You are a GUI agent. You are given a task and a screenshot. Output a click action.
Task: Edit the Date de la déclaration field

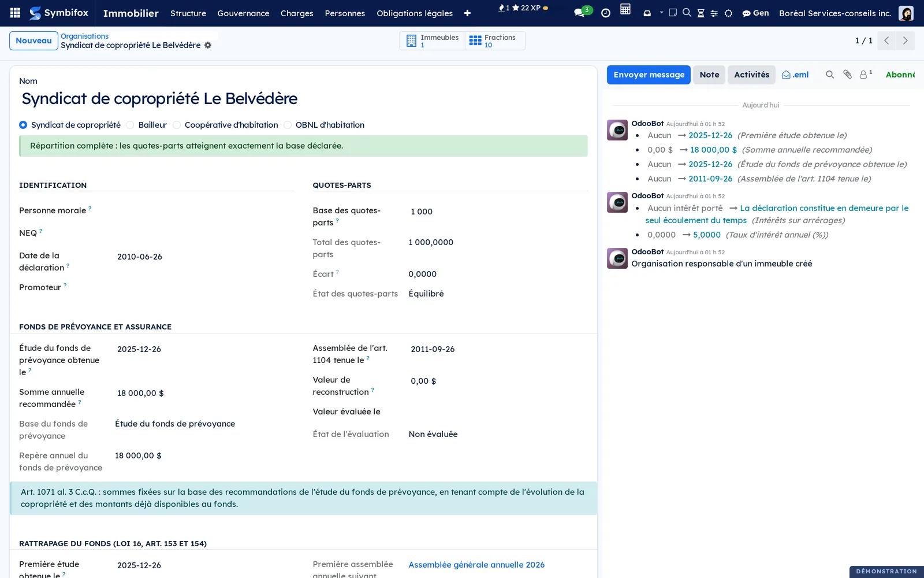click(x=204, y=257)
